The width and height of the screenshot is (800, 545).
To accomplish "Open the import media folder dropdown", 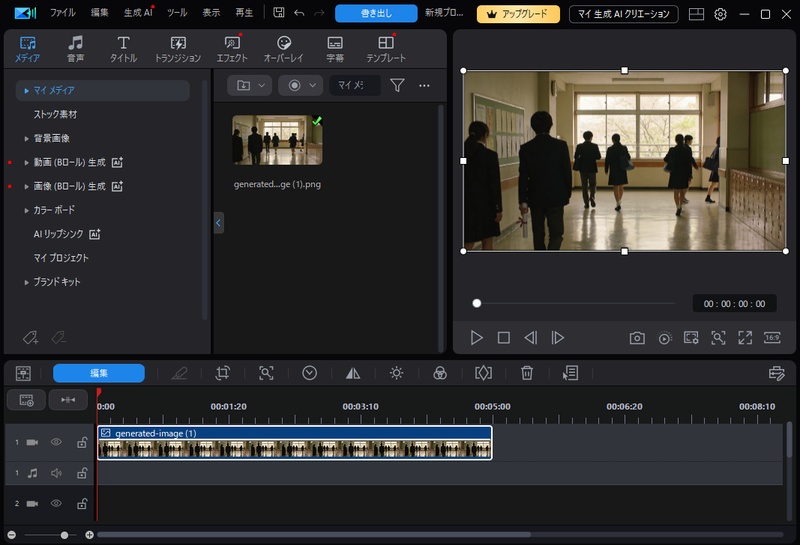I will click(x=250, y=85).
